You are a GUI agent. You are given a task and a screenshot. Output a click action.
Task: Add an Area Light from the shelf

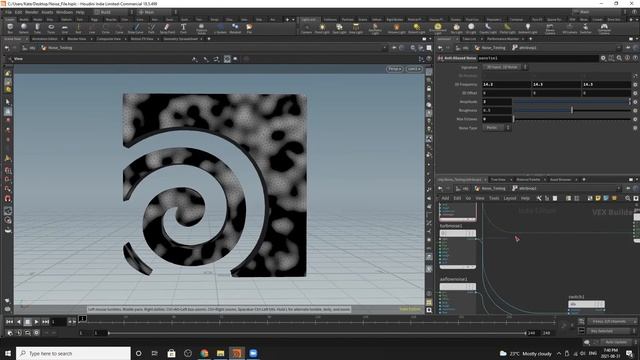(x=356, y=28)
